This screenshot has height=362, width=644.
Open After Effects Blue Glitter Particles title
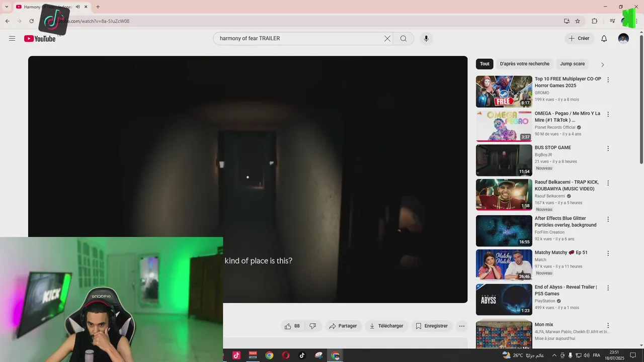[x=566, y=222]
